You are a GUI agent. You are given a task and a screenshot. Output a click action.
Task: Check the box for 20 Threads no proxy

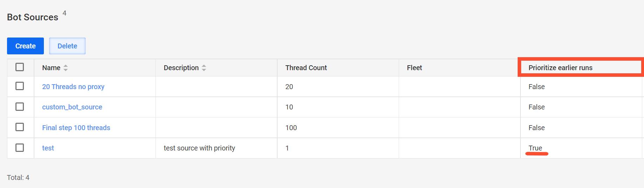(20, 86)
